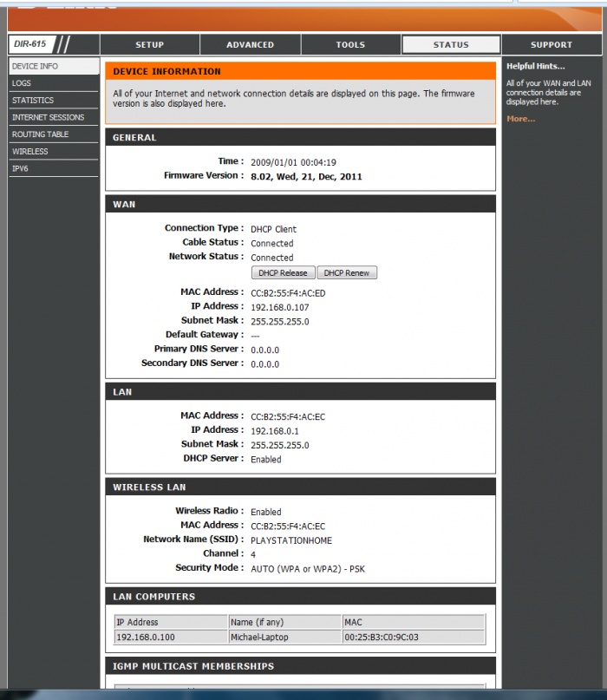This screenshot has height=700, width=607.
Task: Click the wireless channel value 4
Action: 253,555
